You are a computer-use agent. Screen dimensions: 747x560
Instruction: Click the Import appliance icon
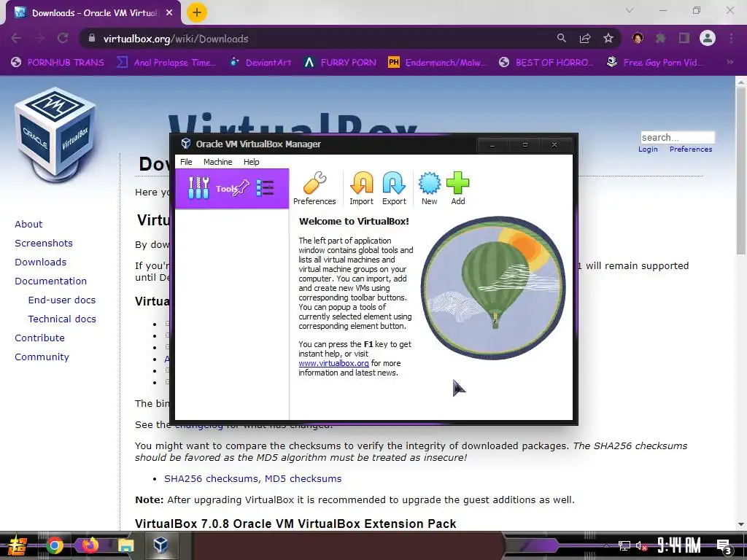(362, 189)
